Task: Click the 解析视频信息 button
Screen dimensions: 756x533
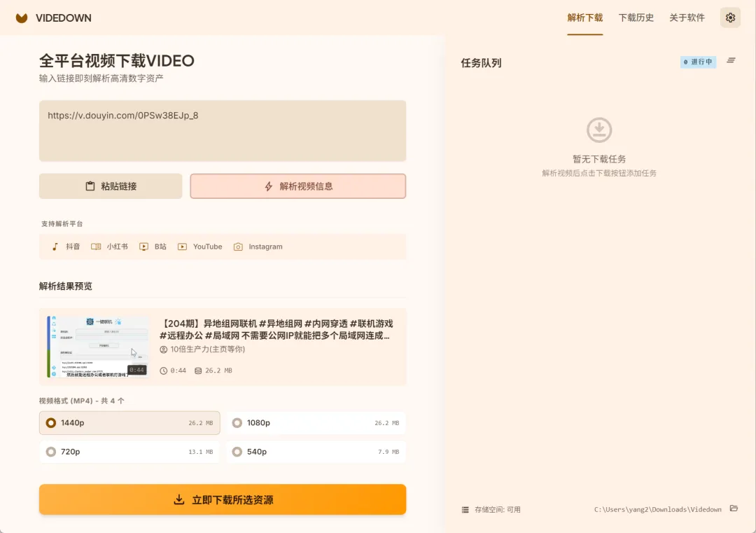Action: [x=298, y=186]
